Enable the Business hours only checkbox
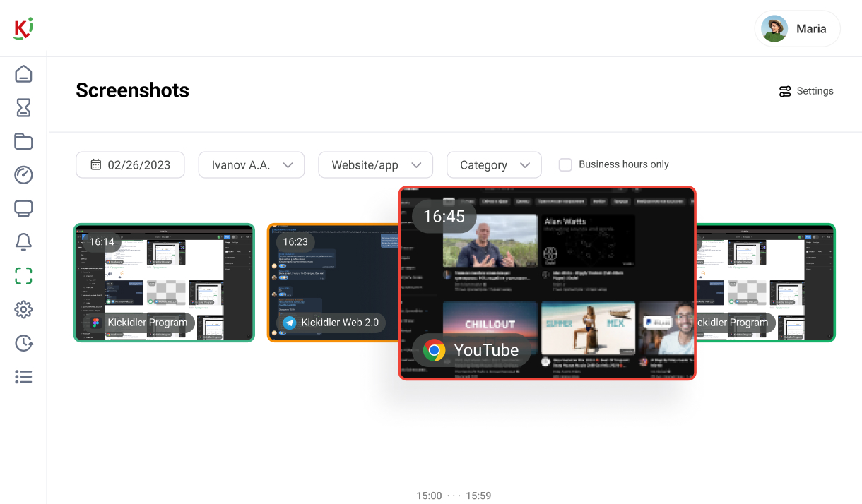The width and height of the screenshot is (862, 504). click(x=565, y=164)
